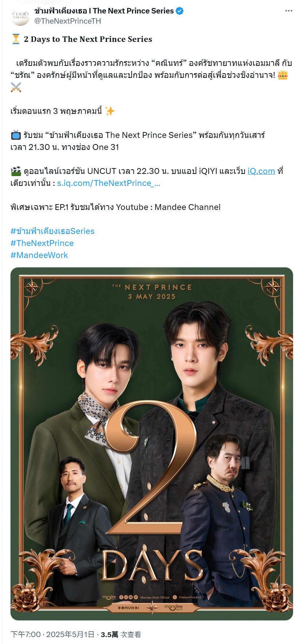Open the #TheNextPrince hashtag
301x644 pixels.
pos(42,243)
